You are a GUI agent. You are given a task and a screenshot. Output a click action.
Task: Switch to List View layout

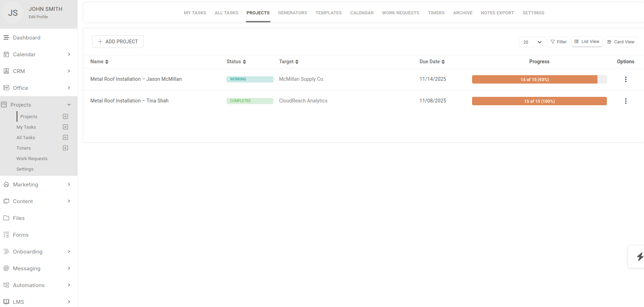[x=587, y=42]
